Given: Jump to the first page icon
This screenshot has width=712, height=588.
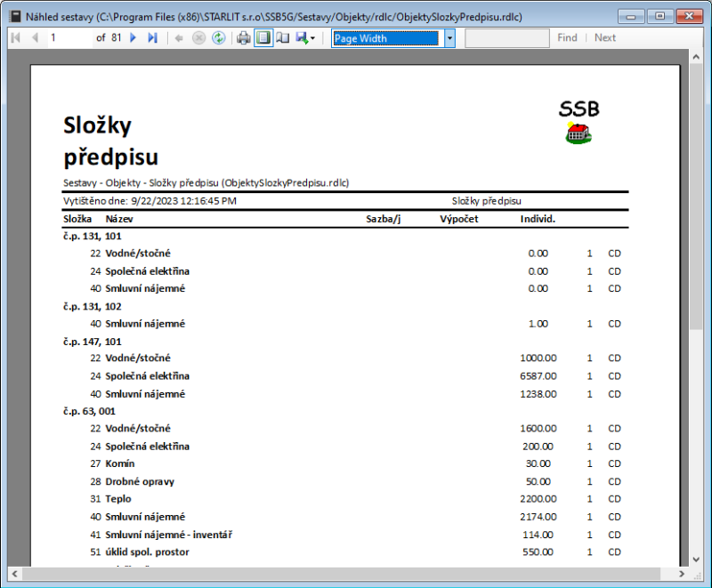Looking at the screenshot, I should tap(14, 37).
